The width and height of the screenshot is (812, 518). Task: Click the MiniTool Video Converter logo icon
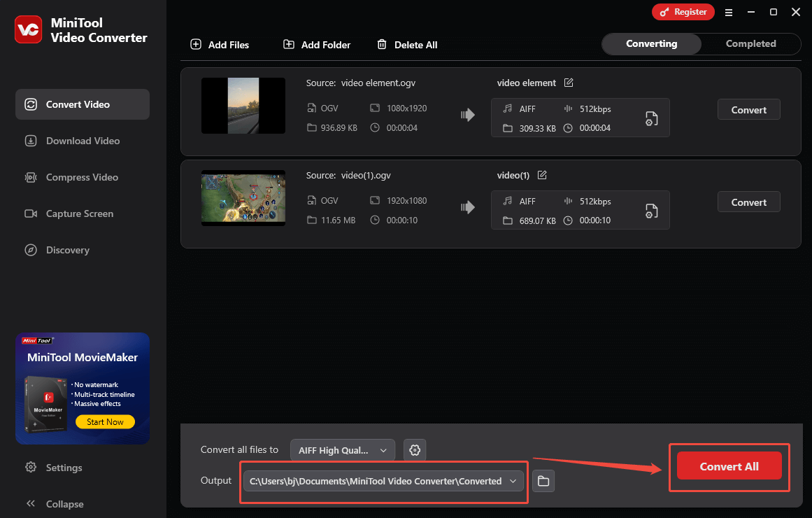click(29, 29)
